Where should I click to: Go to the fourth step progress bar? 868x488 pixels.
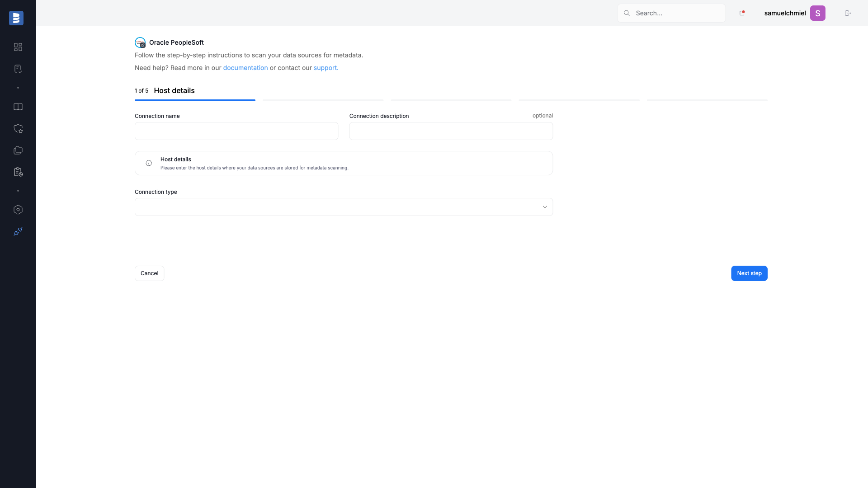(x=579, y=100)
